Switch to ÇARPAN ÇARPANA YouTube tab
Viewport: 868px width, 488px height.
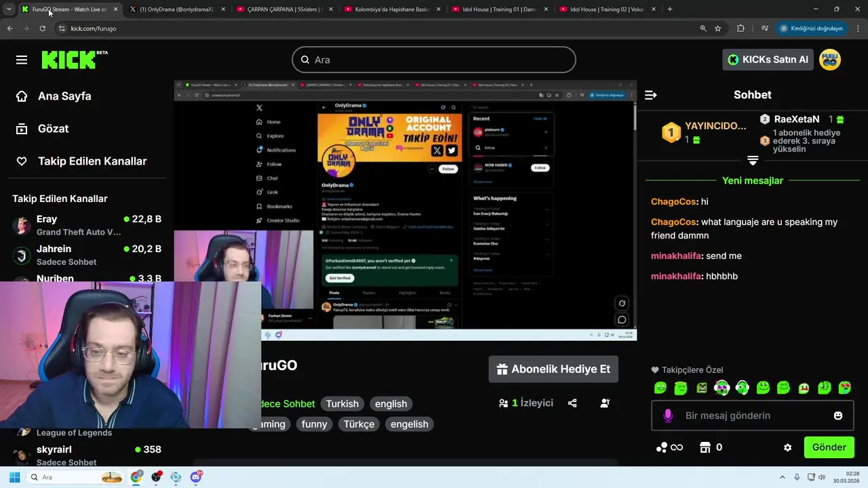285,9
